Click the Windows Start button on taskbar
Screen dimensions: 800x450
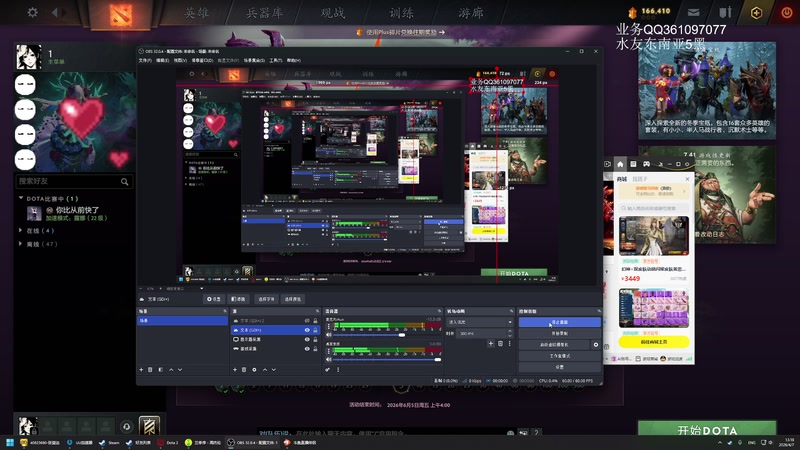(10, 442)
